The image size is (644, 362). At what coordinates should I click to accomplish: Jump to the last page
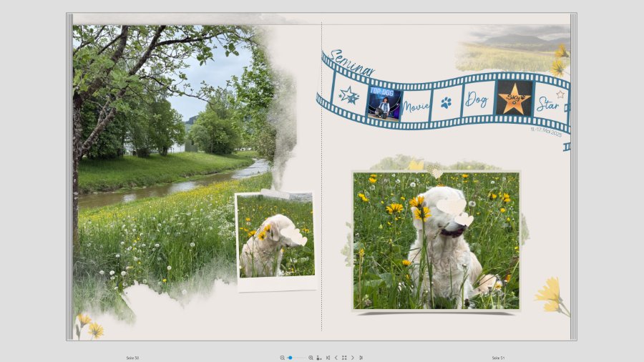click(361, 358)
